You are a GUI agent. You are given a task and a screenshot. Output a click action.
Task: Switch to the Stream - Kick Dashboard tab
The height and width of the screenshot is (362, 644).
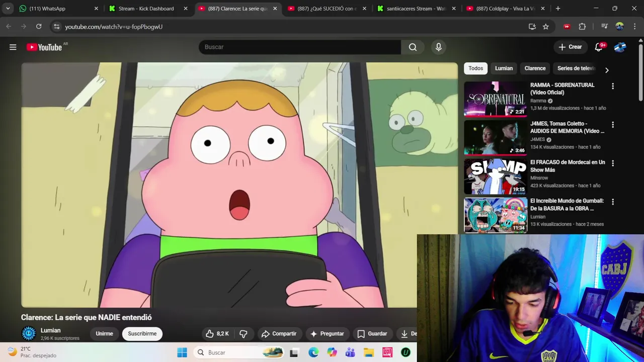click(x=147, y=9)
